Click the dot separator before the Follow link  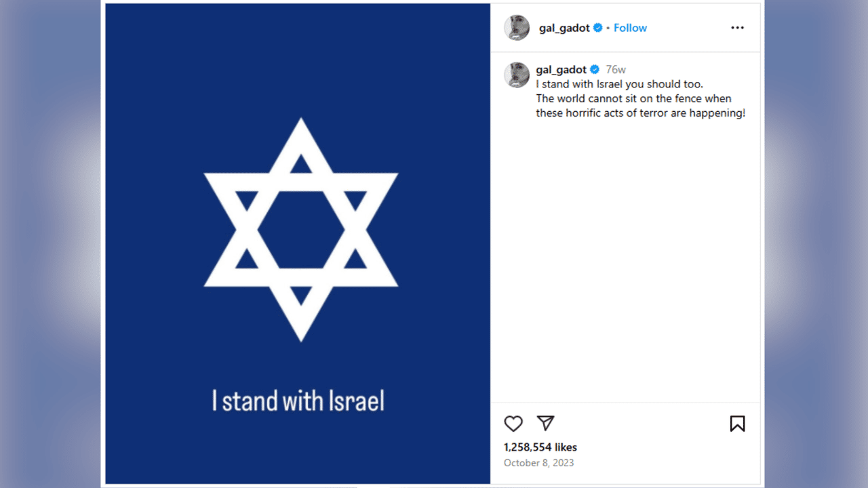pos(607,28)
